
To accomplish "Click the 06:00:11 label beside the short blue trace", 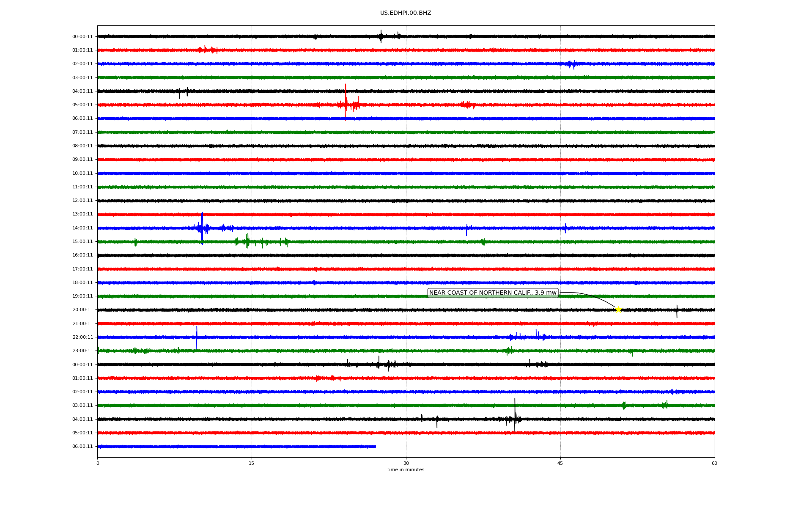I will click(82, 447).
